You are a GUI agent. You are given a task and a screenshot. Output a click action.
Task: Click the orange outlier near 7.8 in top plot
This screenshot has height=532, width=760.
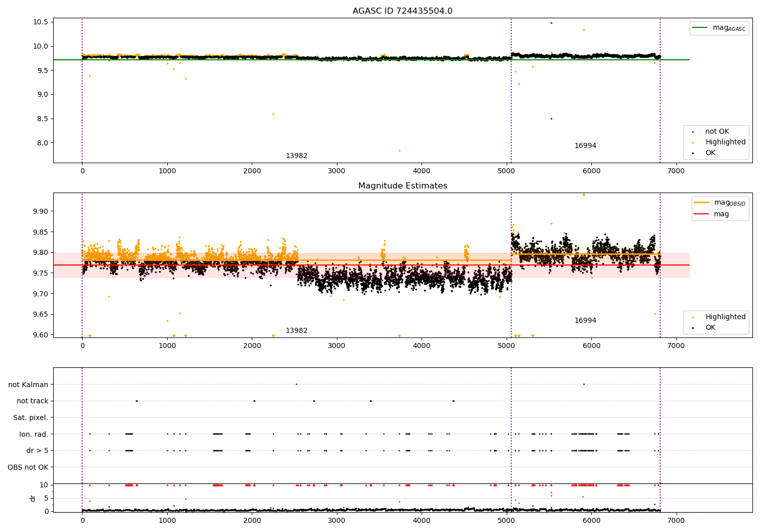coord(399,150)
